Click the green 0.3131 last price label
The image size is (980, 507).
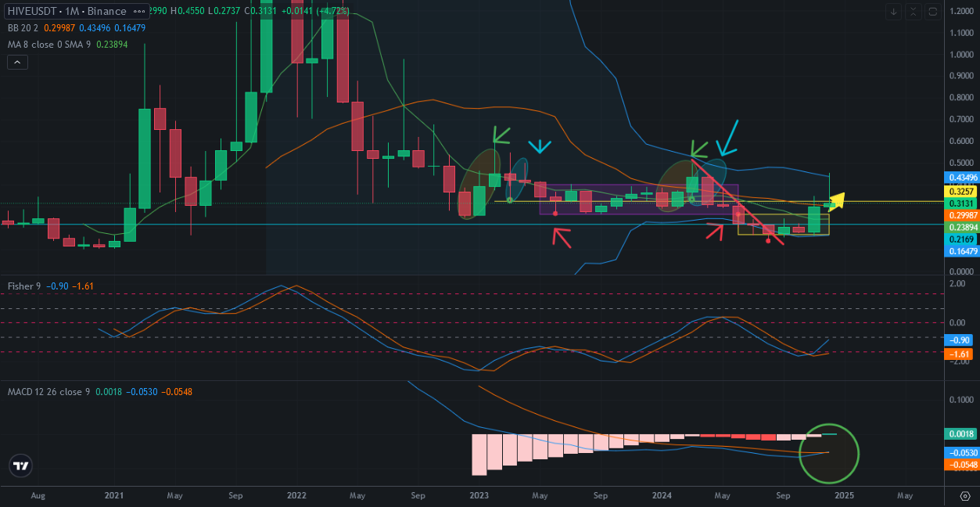(x=961, y=203)
